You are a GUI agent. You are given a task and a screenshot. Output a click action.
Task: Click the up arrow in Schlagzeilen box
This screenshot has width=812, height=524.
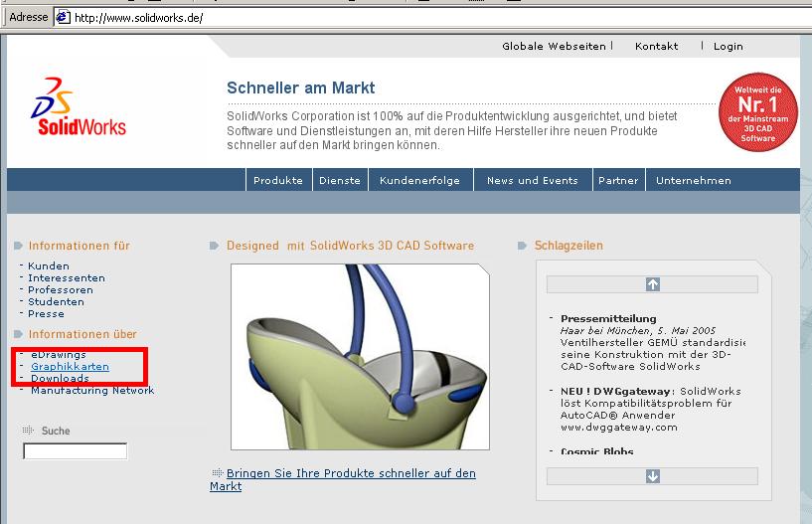pyautogui.click(x=653, y=284)
